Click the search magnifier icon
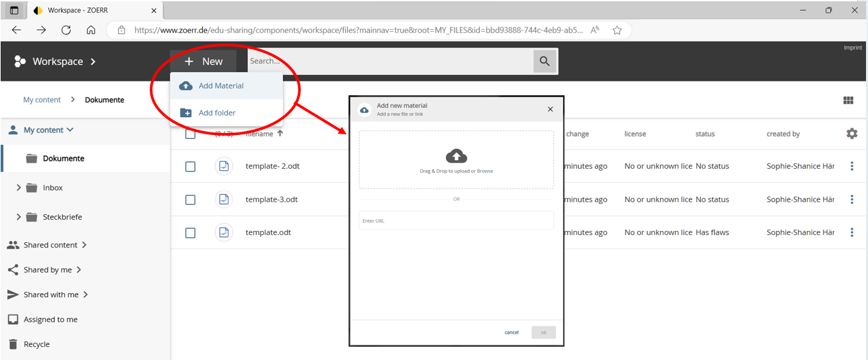The width and height of the screenshot is (868, 360). (x=545, y=62)
